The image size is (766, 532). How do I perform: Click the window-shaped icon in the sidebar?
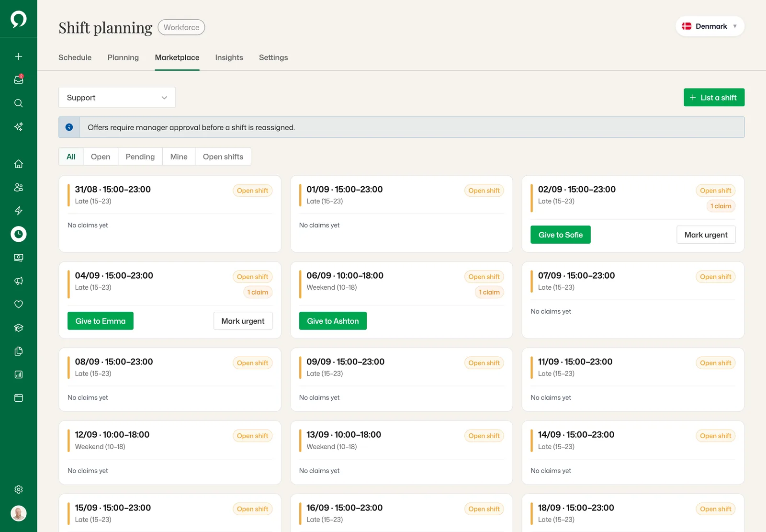click(x=19, y=398)
